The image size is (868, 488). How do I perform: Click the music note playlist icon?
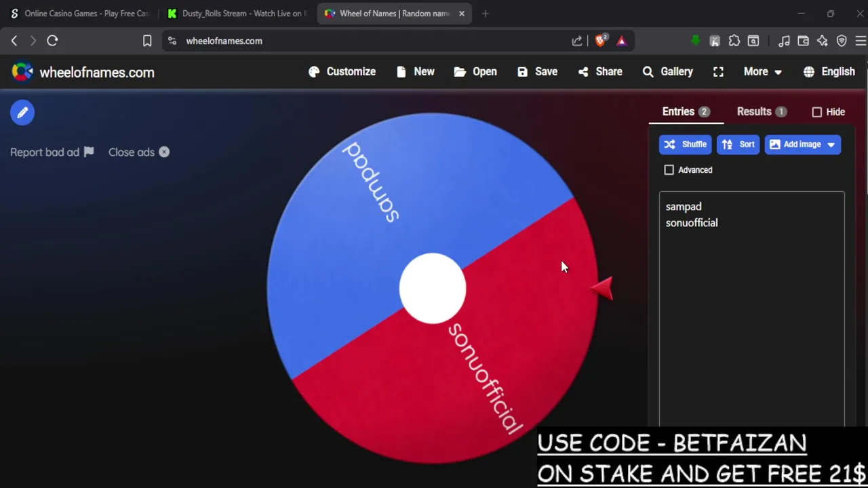pyautogui.click(x=784, y=41)
